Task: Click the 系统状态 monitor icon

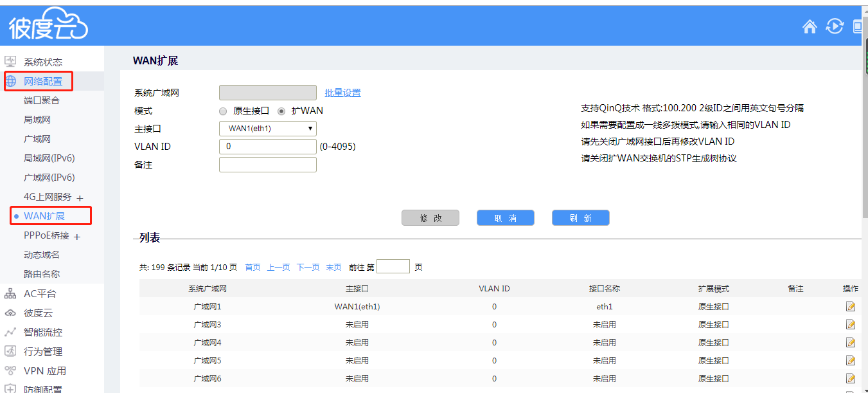Action: click(10, 62)
